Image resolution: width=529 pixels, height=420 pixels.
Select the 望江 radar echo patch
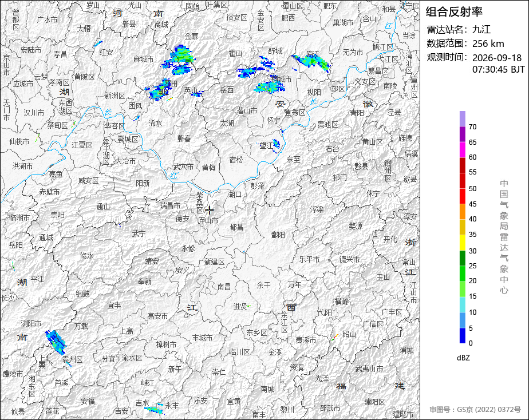[277, 144]
